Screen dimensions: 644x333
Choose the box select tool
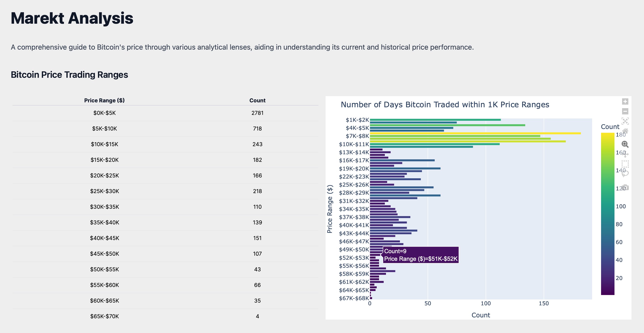click(x=625, y=164)
